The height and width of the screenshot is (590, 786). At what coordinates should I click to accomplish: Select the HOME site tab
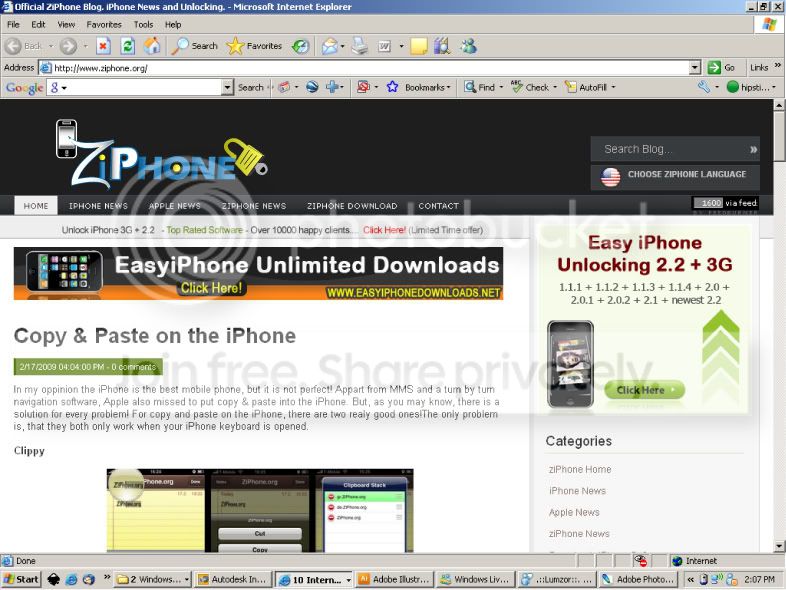36,206
